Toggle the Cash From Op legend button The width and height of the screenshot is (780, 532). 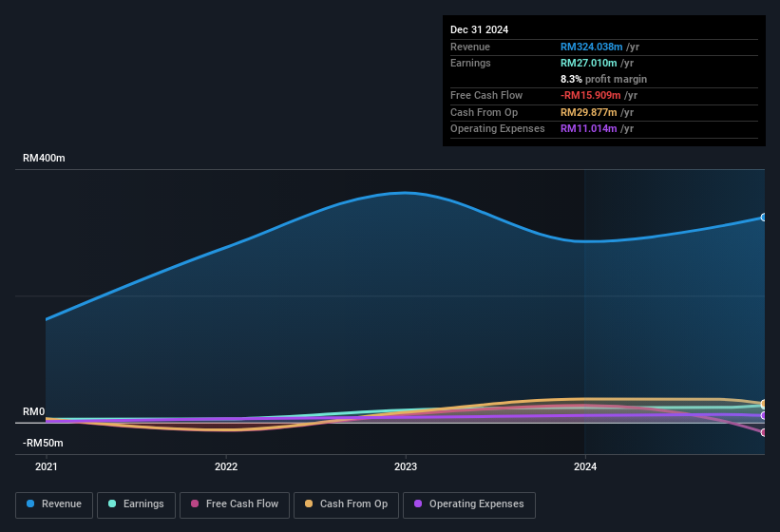point(346,504)
